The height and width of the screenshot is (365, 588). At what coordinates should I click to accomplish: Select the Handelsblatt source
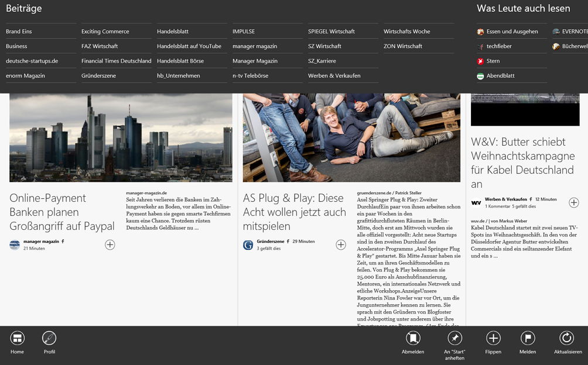click(173, 32)
